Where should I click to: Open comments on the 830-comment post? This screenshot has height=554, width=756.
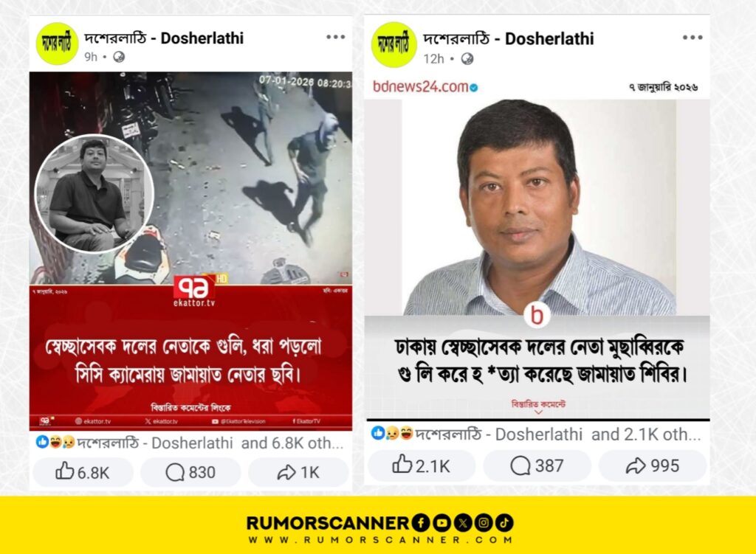click(x=190, y=472)
